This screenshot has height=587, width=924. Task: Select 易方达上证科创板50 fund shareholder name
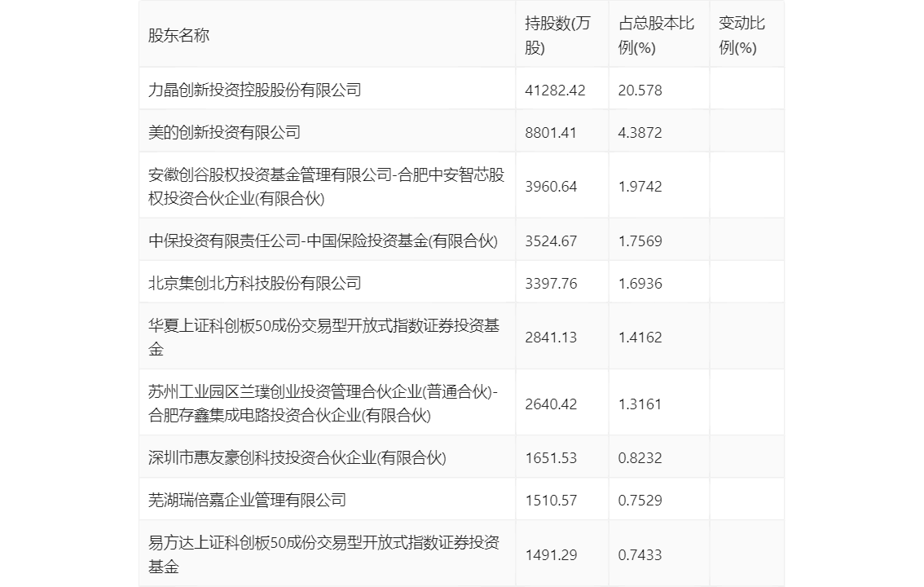[x=323, y=554]
